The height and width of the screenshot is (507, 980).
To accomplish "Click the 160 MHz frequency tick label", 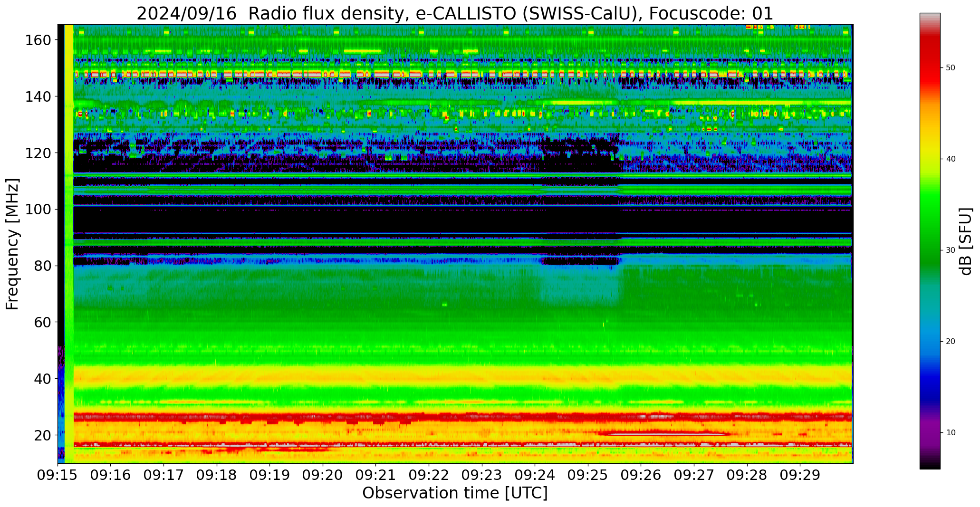I will tap(38, 40).
